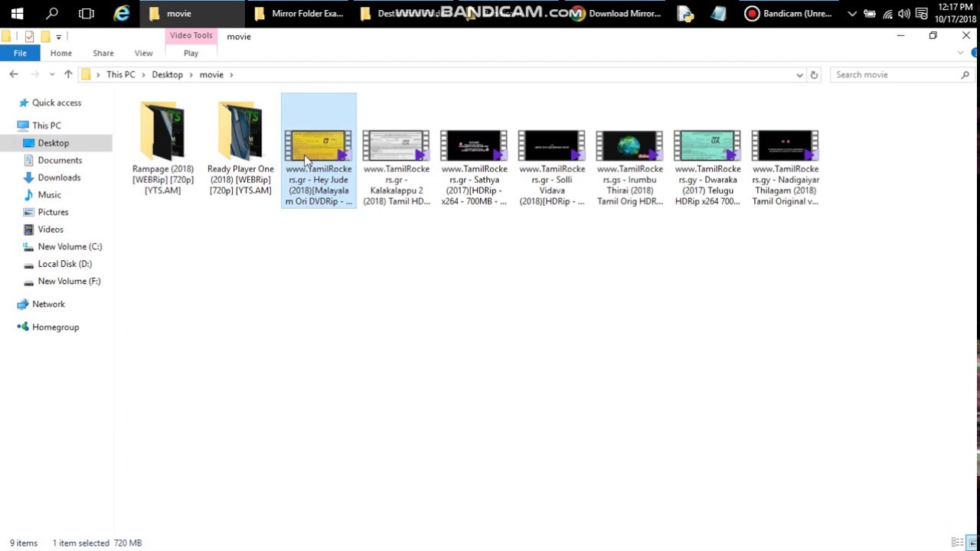Open Help via the blue question icon
The width and height of the screenshot is (980, 551).
(975, 53)
